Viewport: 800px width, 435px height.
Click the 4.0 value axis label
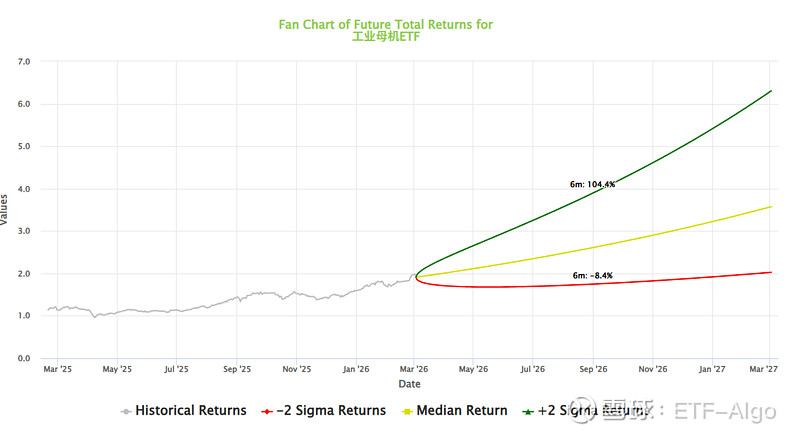(x=24, y=189)
